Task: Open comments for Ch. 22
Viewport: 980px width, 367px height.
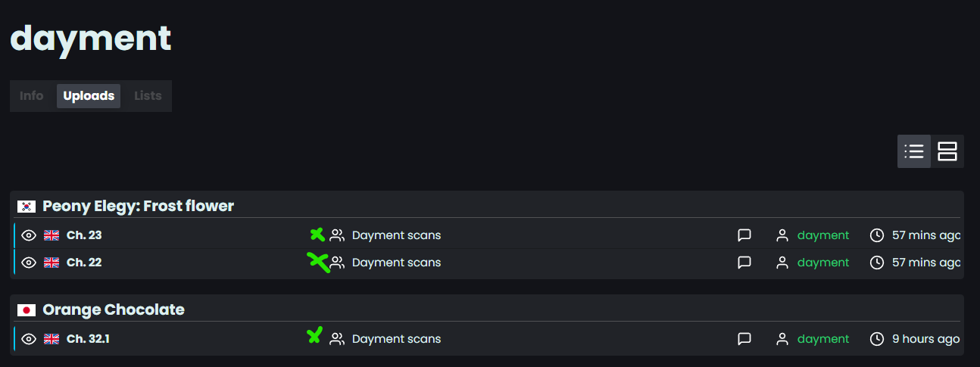Action: (744, 263)
